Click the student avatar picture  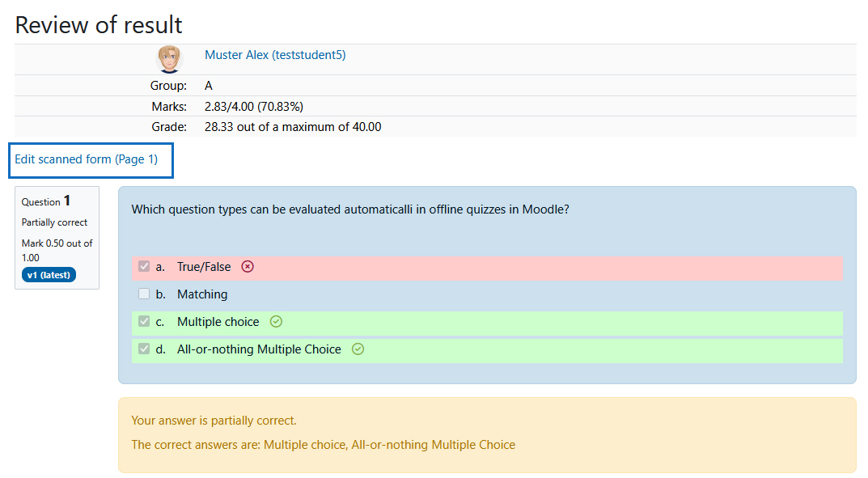click(169, 59)
